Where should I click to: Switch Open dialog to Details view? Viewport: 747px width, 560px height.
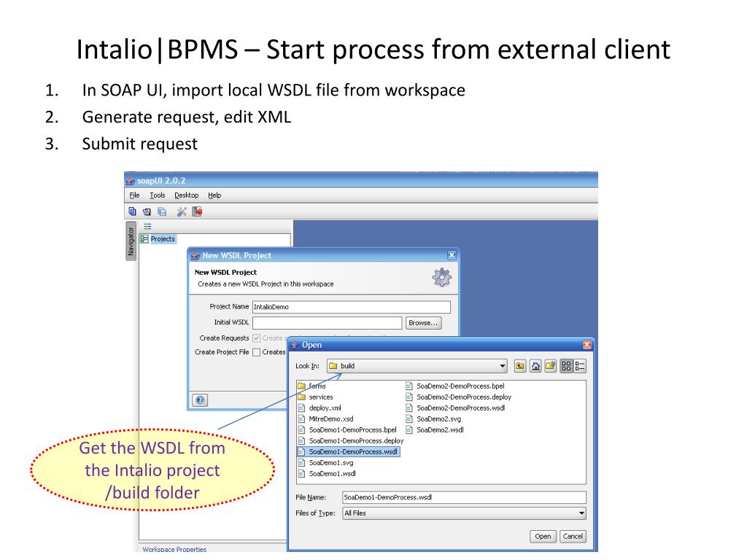(x=580, y=366)
